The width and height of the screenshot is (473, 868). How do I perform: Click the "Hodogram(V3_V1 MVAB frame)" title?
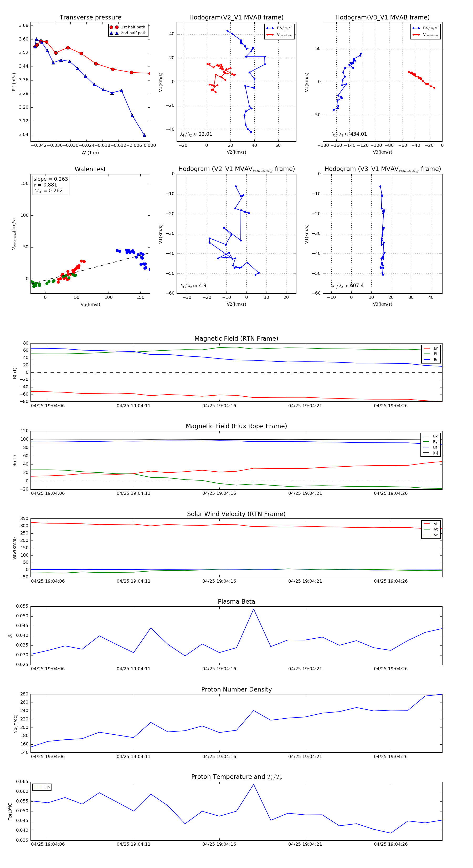coord(382,17)
